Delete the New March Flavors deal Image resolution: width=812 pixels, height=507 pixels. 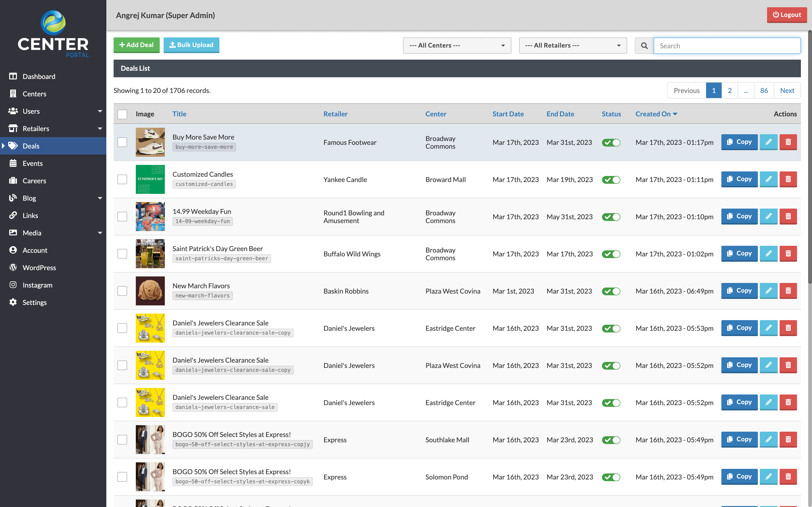[788, 291]
